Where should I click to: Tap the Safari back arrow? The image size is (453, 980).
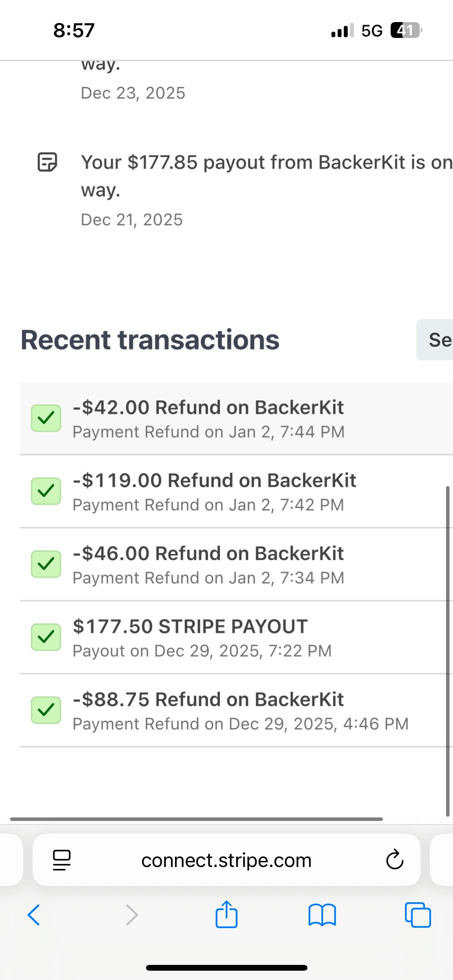click(x=34, y=915)
